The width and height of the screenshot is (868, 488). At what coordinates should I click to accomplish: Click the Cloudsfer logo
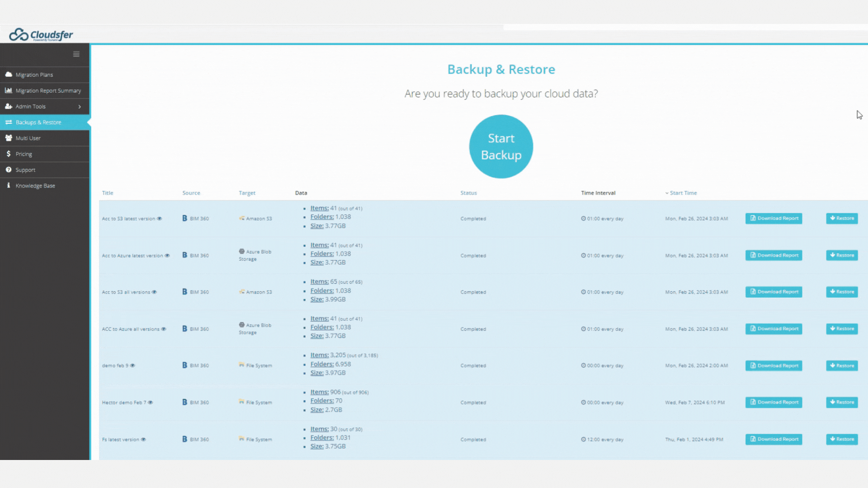[x=41, y=35]
